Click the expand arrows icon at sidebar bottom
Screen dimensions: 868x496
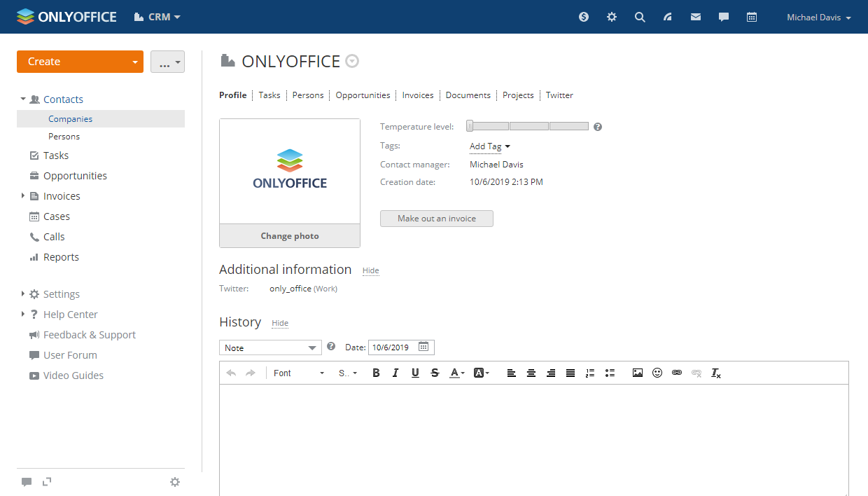tap(47, 481)
